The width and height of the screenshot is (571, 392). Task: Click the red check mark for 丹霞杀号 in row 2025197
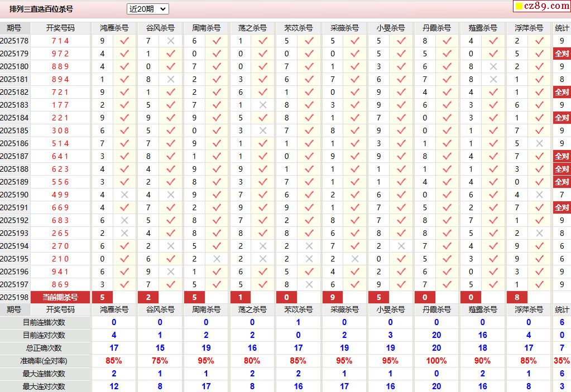pos(447,285)
